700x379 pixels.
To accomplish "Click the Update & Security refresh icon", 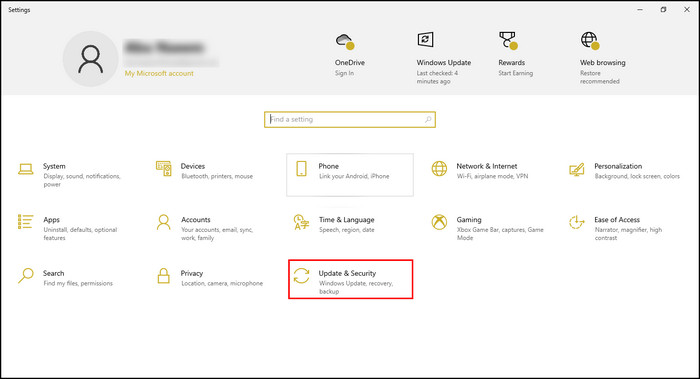I will coord(301,275).
